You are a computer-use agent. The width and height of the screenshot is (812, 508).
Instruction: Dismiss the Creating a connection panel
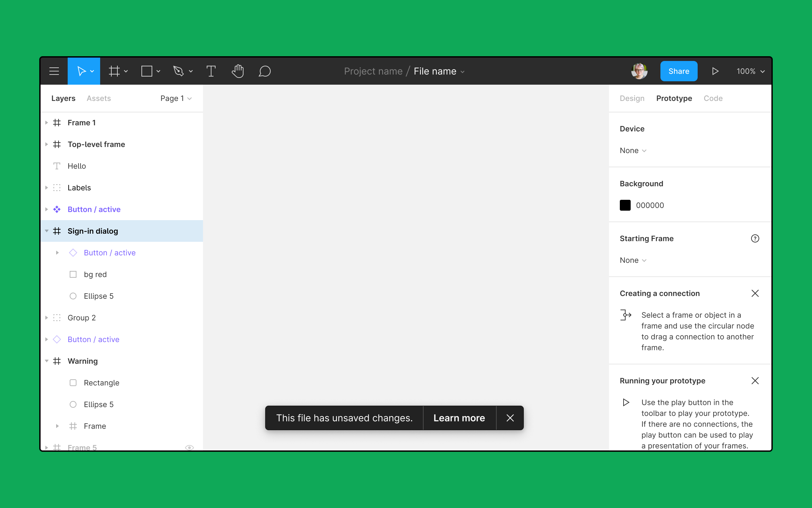click(755, 293)
